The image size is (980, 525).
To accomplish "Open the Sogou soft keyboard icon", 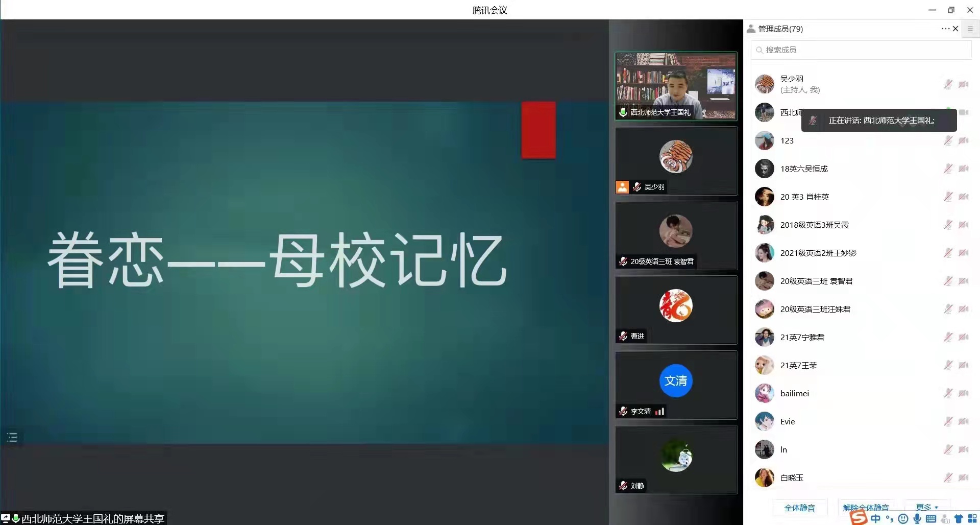I will (x=930, y=519).
